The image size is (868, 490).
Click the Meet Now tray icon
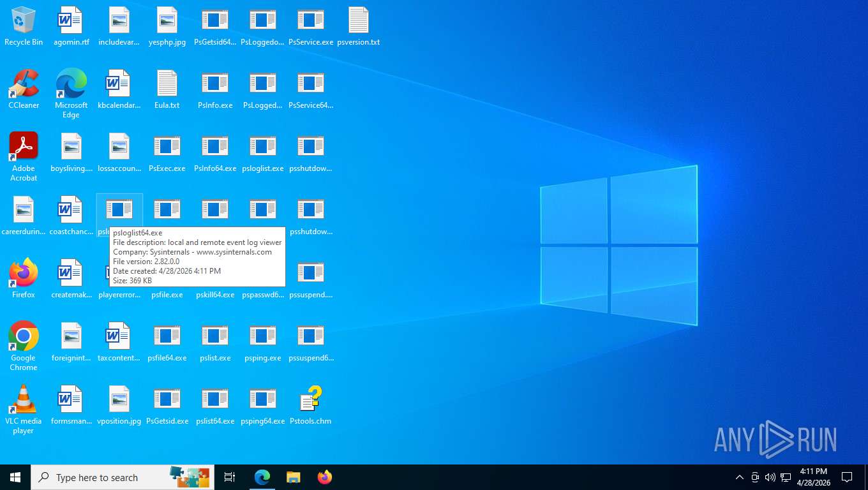tap(755, 477)
